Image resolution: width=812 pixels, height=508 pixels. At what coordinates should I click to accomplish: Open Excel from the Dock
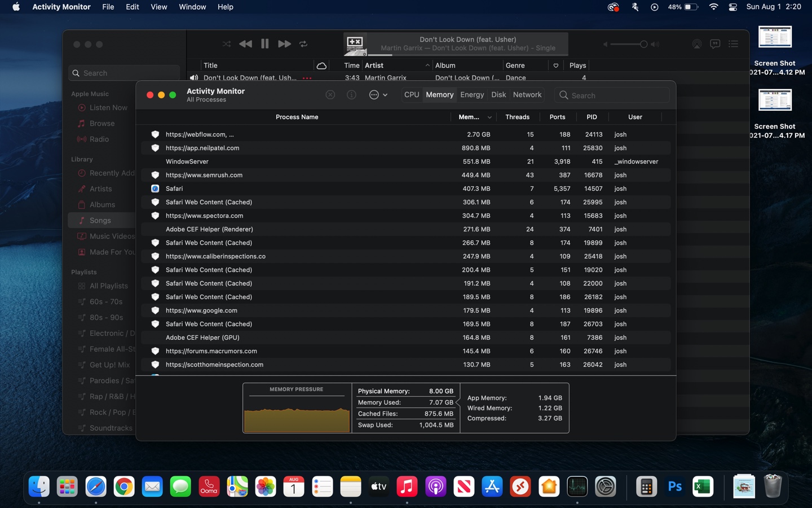703,487
